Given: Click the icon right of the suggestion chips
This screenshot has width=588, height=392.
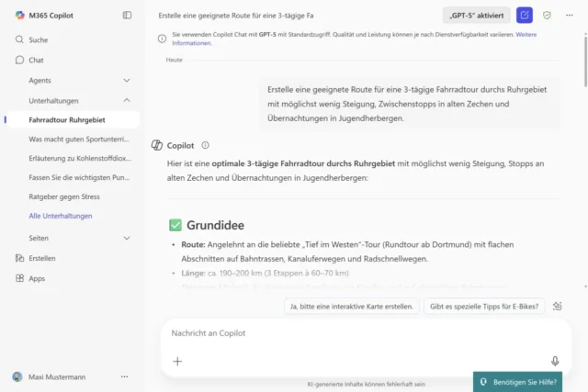Looking at the screenshot, I should pyautogui.click(x=558, y=306).
